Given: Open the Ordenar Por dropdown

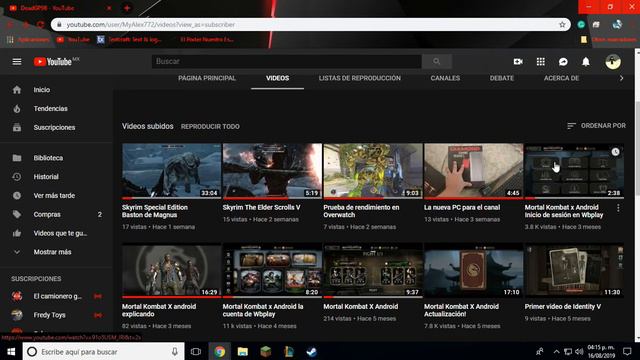Looking at the screenshot, I should point(596,126).
